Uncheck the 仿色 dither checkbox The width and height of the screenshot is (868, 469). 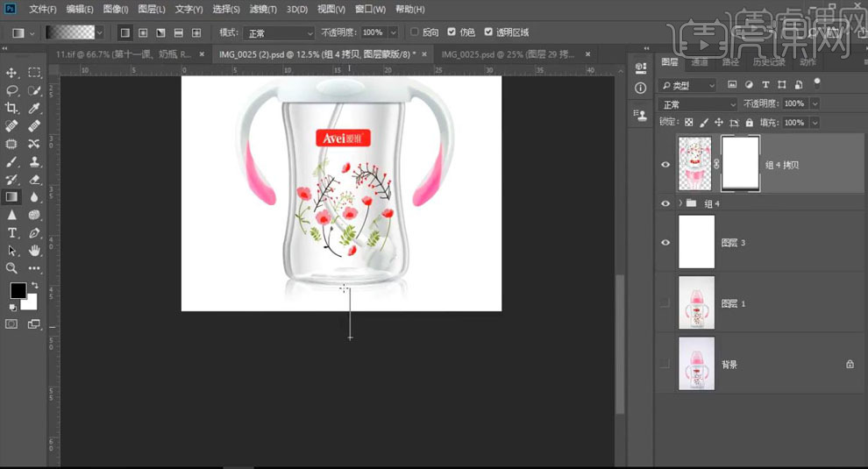click(x=452, y=32)
